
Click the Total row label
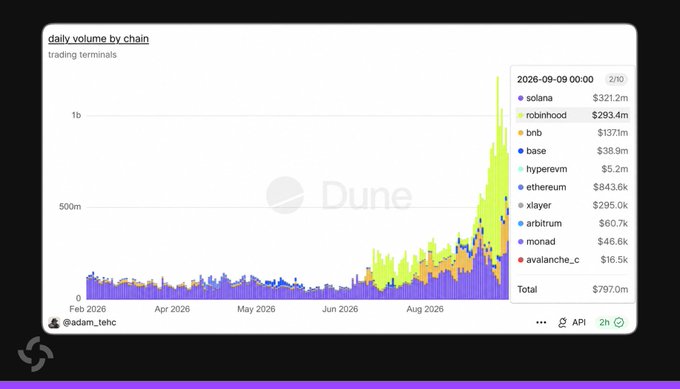(527, 289)
